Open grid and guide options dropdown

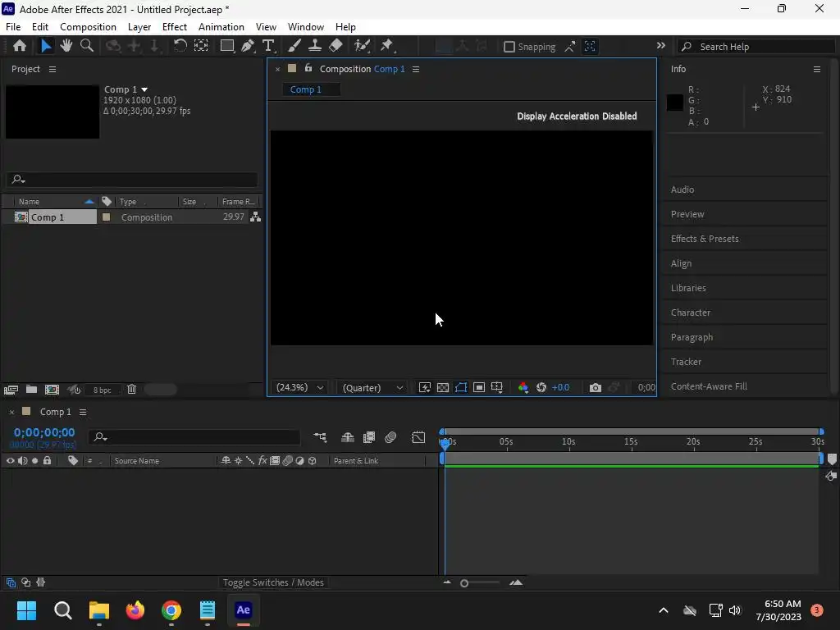pos(497,387)
